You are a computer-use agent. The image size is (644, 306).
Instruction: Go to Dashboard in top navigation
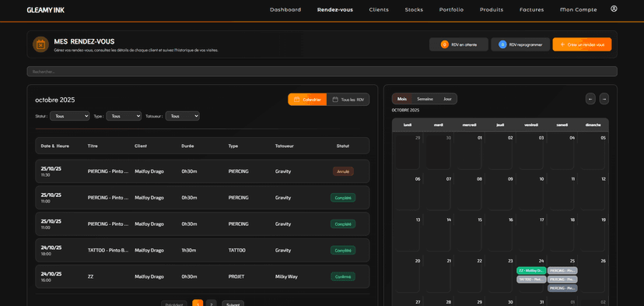click(285, 10)
